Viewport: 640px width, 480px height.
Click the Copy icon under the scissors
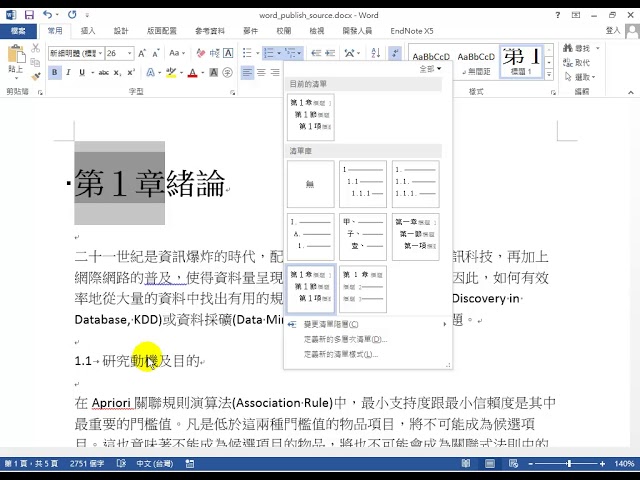click(x=36, y=62)
